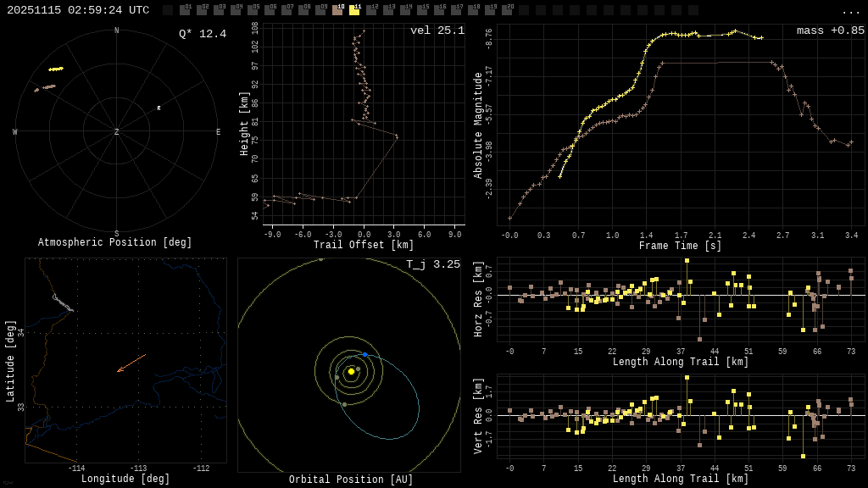
Task: Select station slot 15
Action: point(422,9)
